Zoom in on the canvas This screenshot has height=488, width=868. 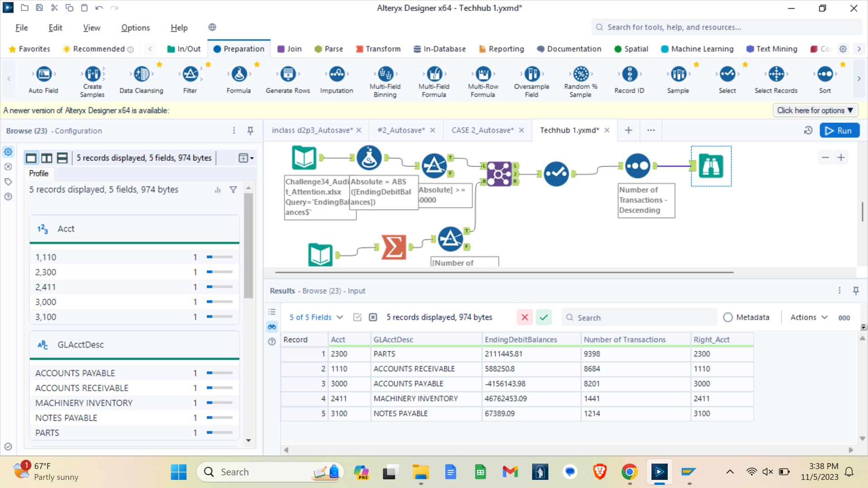click(x=841, y=158)
